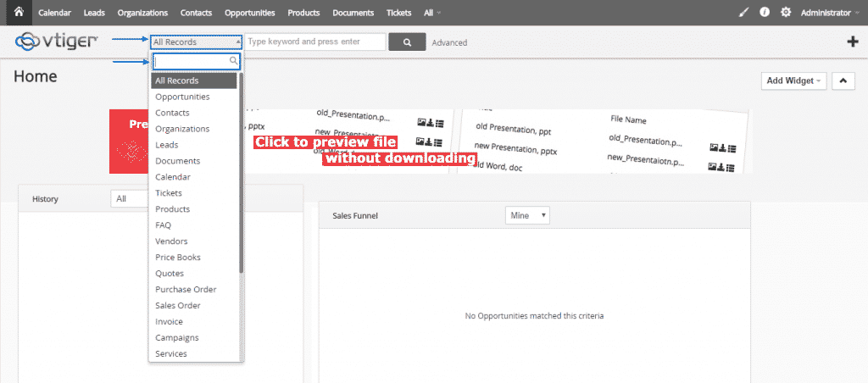
Task: Open the Sales Funnel Mine dropdown
Action: [x=526, y=216]
